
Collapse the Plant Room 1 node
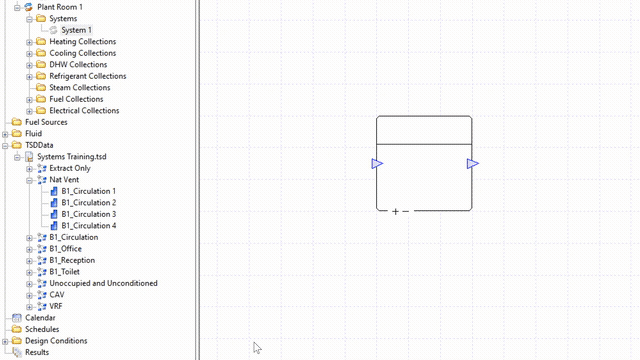pos(17,7)
